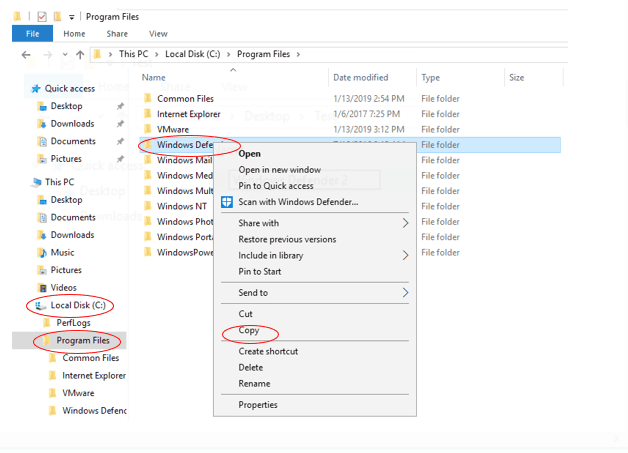Click the File ribbon tab

[32, 34]
